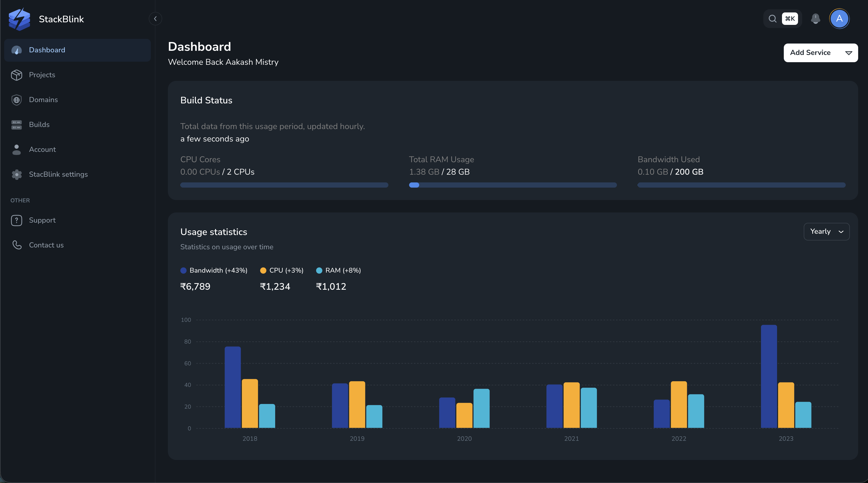868x483 pixels.
Task: Toggle CPU series in chart legend
Action: pyautogui.click(x=282, y=270)
